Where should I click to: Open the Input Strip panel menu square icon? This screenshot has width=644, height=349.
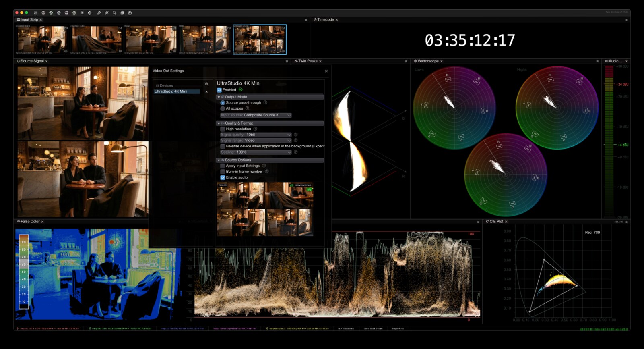(306, 20)
